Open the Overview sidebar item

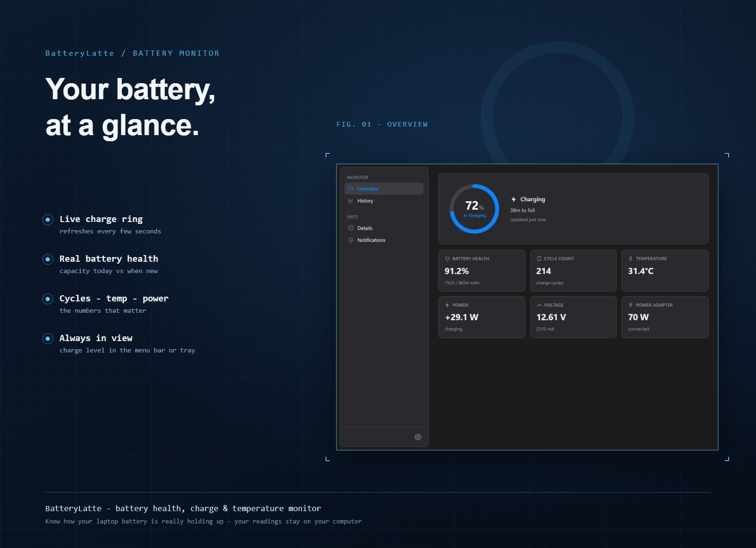point(384,188)
